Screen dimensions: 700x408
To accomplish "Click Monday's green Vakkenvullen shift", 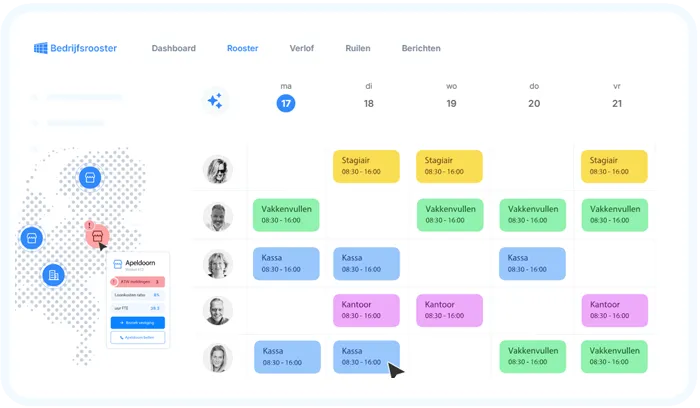I will point(286,214).
